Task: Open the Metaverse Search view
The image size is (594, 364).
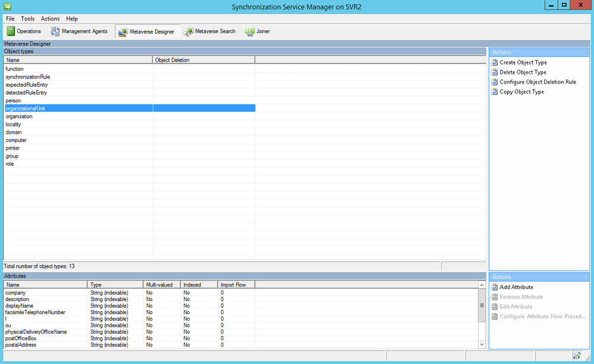Action: [x=209, y=31]
